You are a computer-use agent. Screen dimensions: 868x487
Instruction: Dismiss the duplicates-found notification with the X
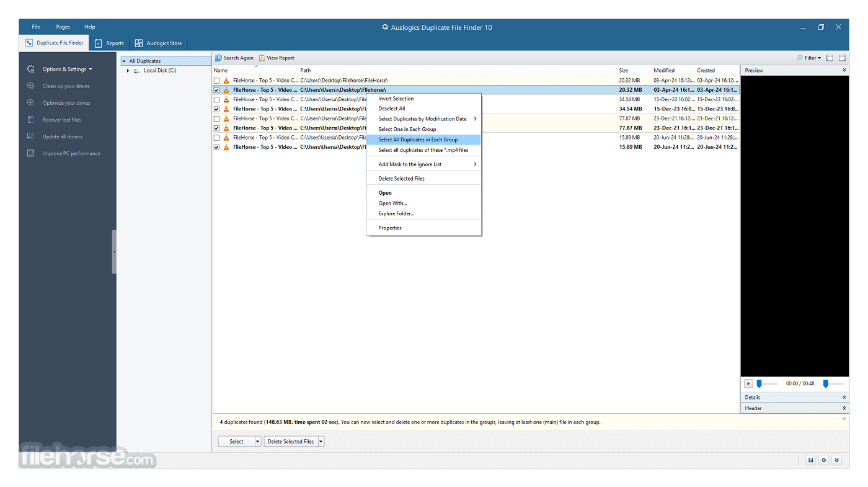pos(844,419)
